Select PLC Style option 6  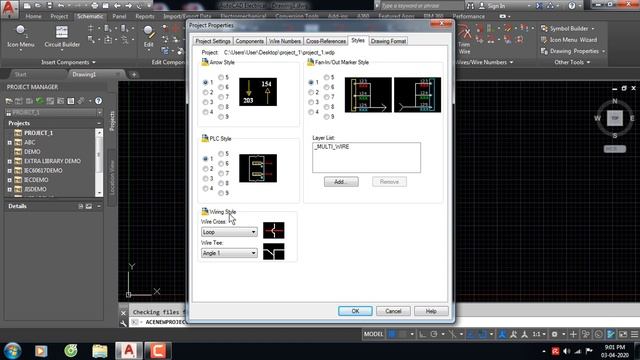coord(221,163)
